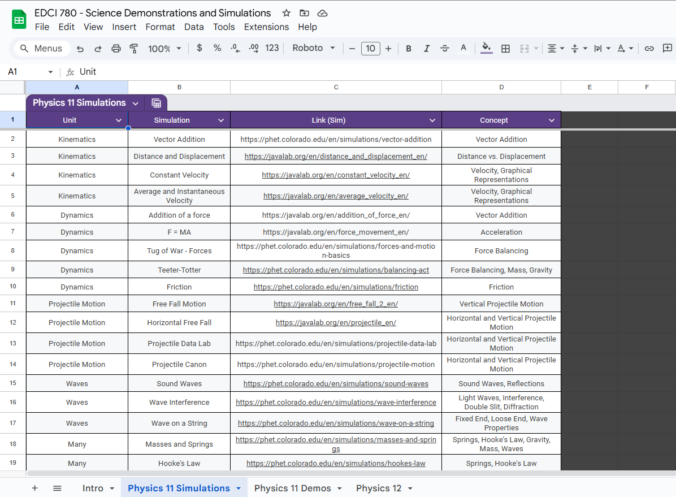Activate the paint format tool
The height and width of the screenshot is (497, 676).
pyautogui.click(x=134, y=49)
